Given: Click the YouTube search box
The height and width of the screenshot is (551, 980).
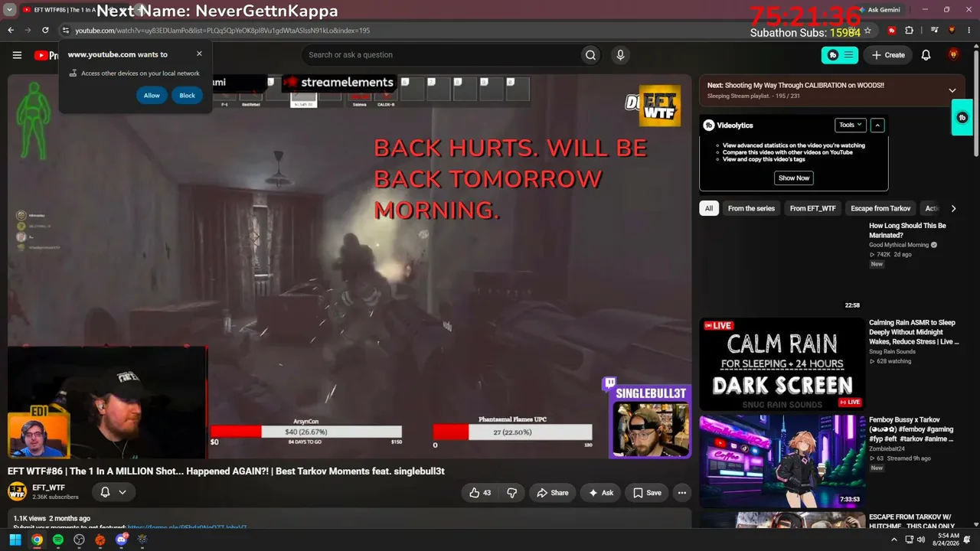Looking at the screenshot, I should click(x=440, y=55).
